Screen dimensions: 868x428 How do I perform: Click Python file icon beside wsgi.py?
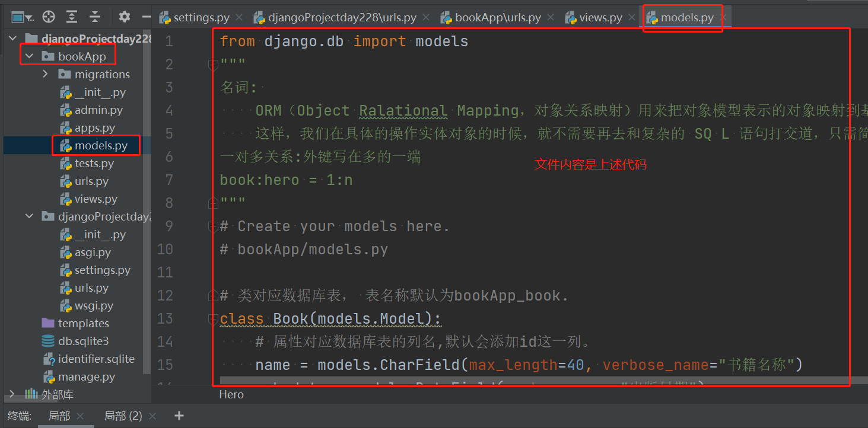point(65,306)
